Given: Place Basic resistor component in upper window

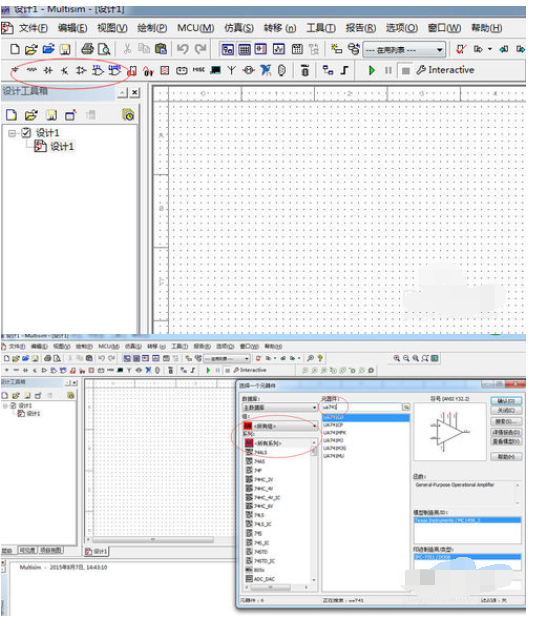Looking at the screenshot, I should tap(31, 70).
